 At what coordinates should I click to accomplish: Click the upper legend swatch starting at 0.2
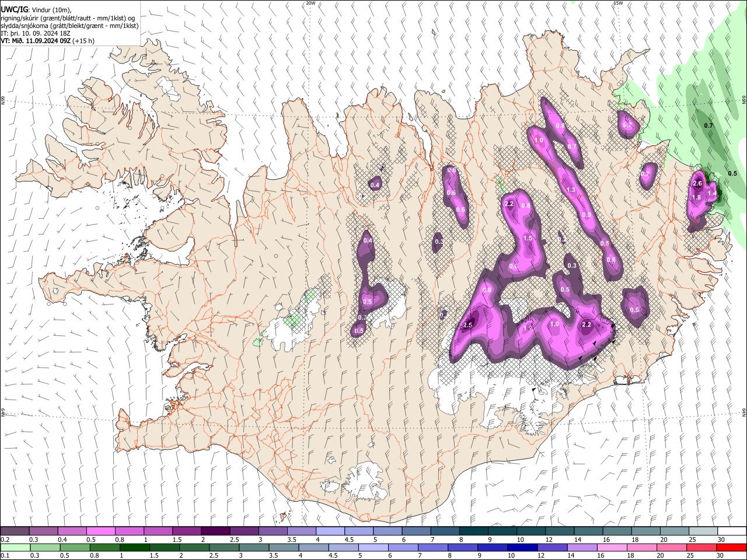15,531
